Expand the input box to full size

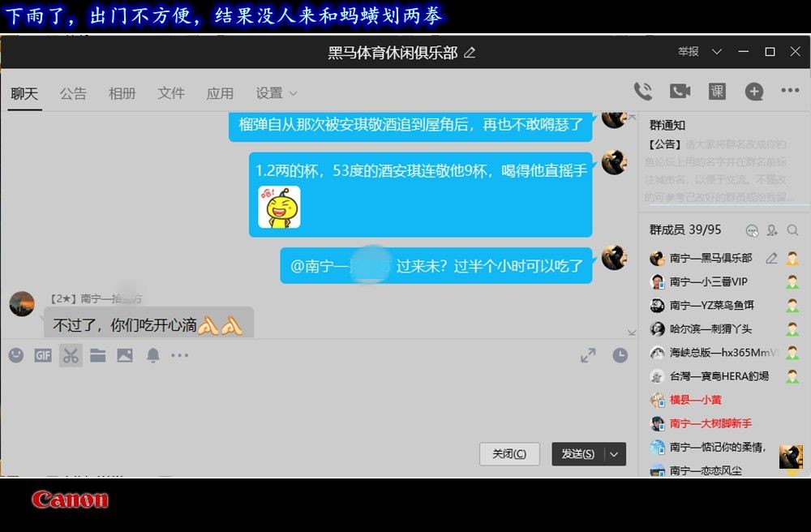pyautogui.click(x=588, y=355)
